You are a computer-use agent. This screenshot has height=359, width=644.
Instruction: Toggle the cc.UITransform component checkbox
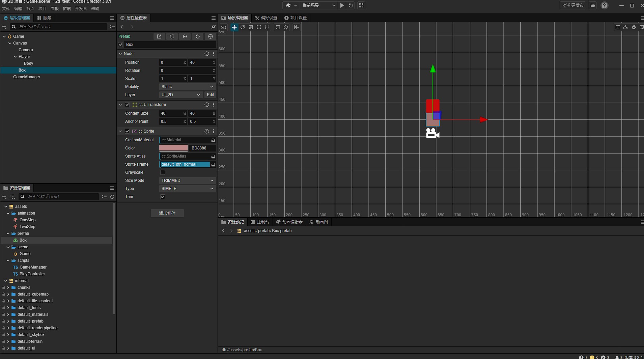(127, 105)
